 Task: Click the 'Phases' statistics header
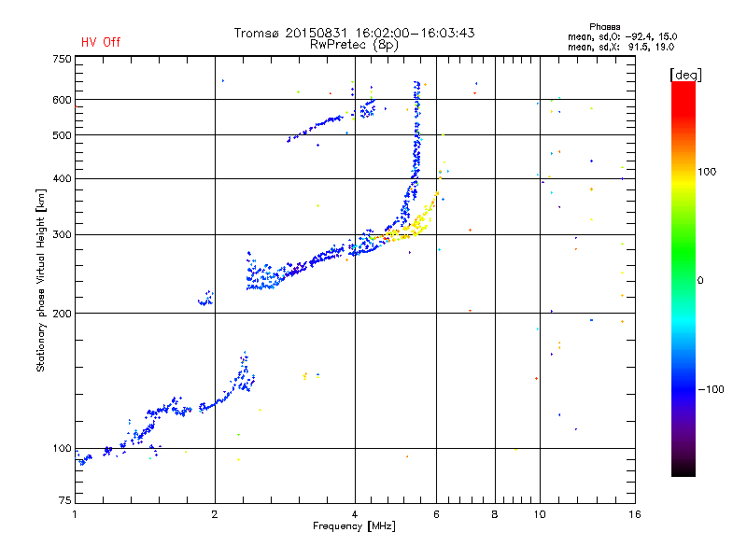point(604,27)
